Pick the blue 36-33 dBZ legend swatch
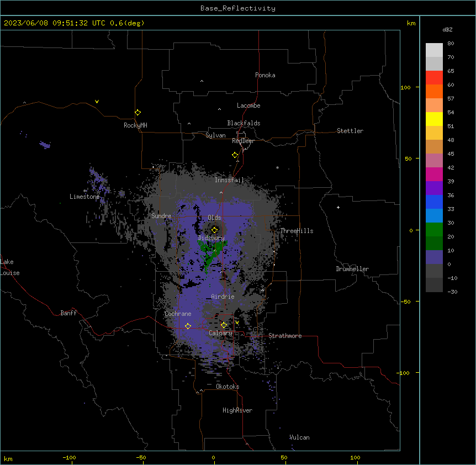Image resolution: width=476 pixels, height=465 pixels. (434, 202)
